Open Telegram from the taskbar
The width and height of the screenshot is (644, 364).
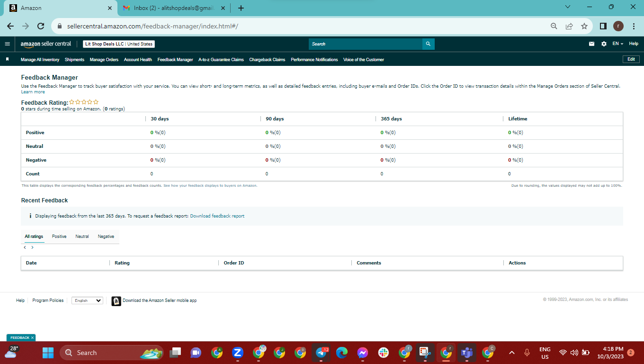321,353
